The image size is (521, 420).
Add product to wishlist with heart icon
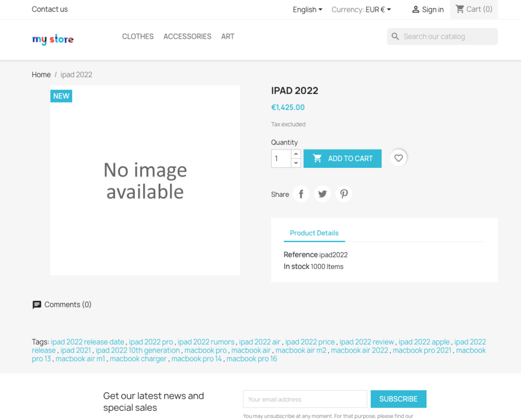[x=398, y=158]
